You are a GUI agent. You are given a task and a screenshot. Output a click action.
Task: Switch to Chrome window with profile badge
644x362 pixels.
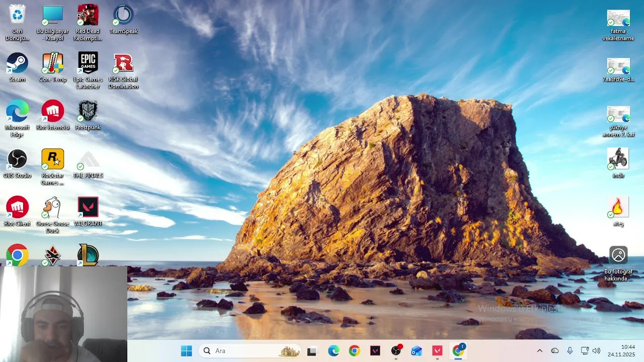point(458,351)
